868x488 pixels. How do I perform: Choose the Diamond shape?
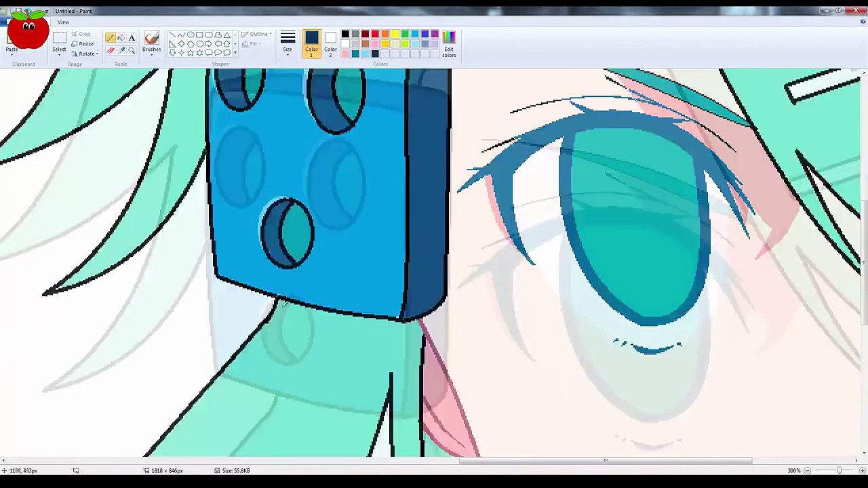pos(181,44)
